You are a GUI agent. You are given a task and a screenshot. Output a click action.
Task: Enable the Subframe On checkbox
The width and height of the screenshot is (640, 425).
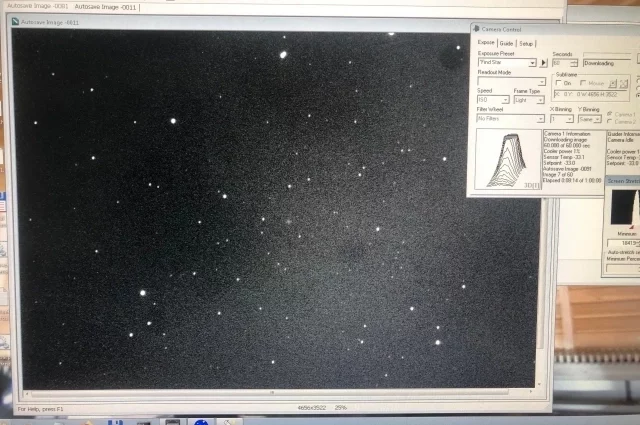(558, 83)
